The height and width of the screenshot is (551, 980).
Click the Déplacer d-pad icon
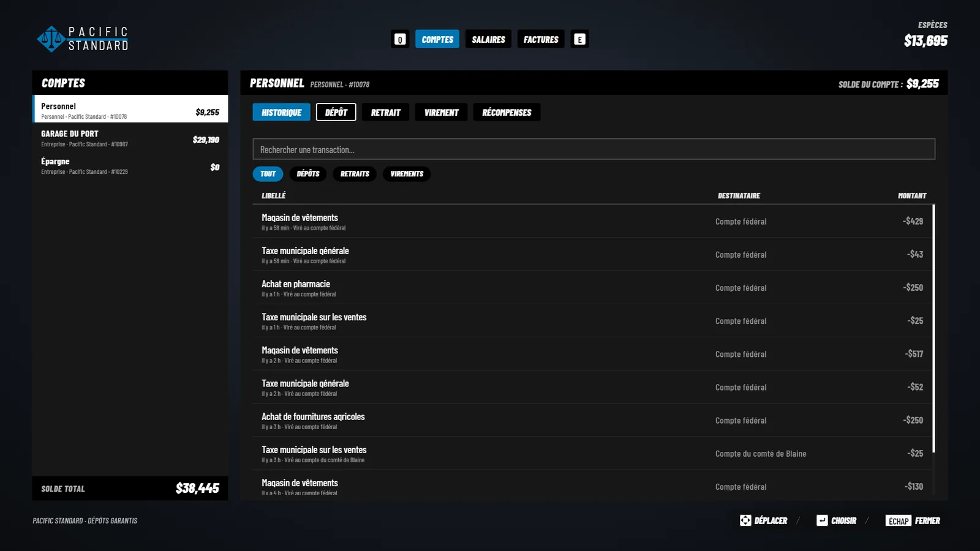tap(745, 520)
